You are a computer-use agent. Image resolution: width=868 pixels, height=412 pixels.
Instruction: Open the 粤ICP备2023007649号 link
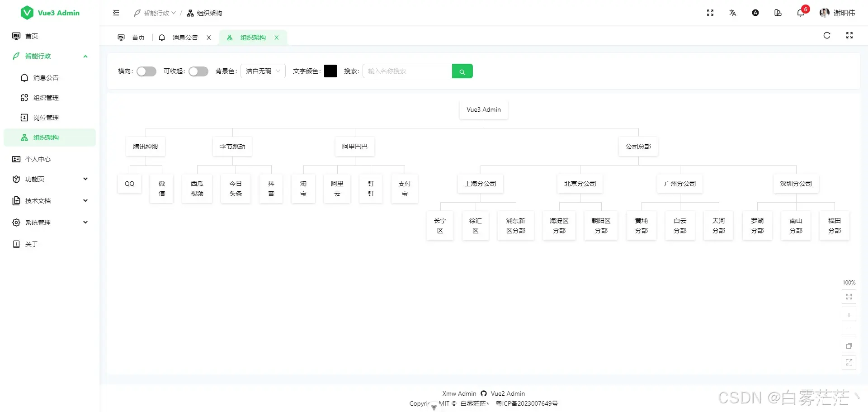coord(527,403)
